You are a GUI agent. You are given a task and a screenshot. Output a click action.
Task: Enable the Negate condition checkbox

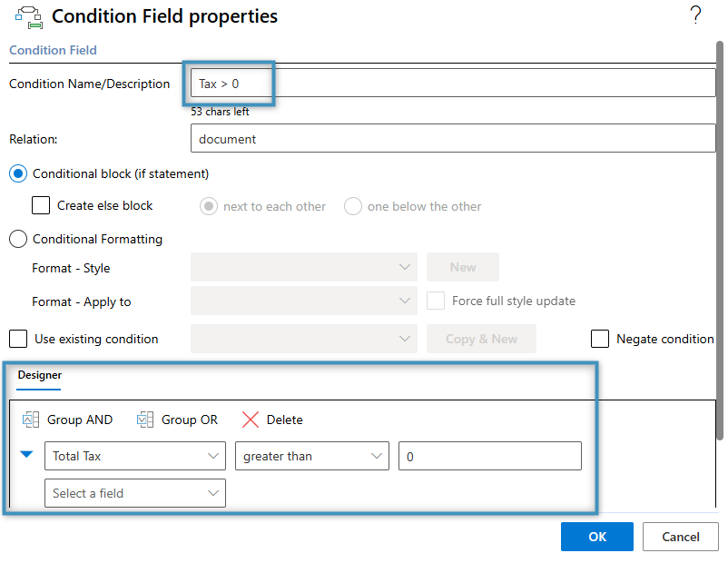point(600,339)
